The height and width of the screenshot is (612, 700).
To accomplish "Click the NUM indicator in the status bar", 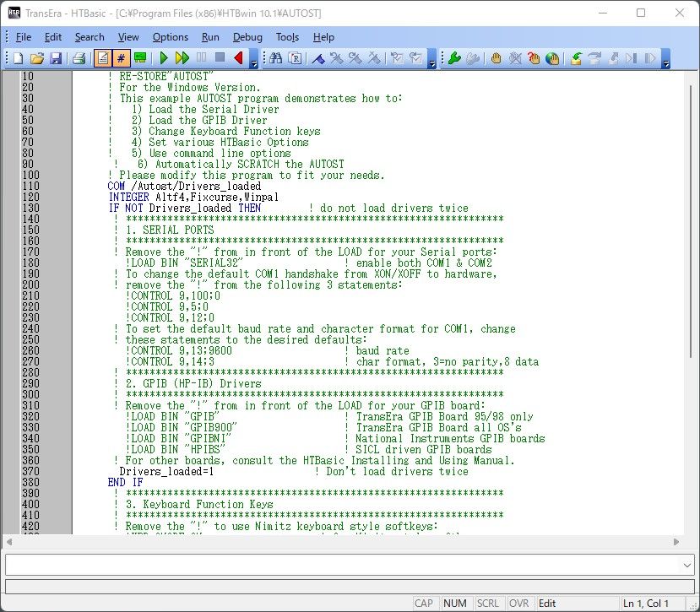I will [x=455, y=604].
